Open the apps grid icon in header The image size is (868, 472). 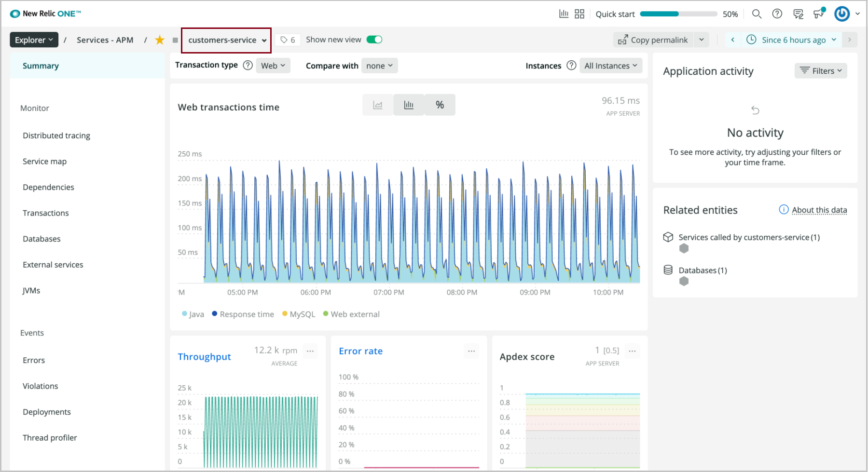coord(579,14)
